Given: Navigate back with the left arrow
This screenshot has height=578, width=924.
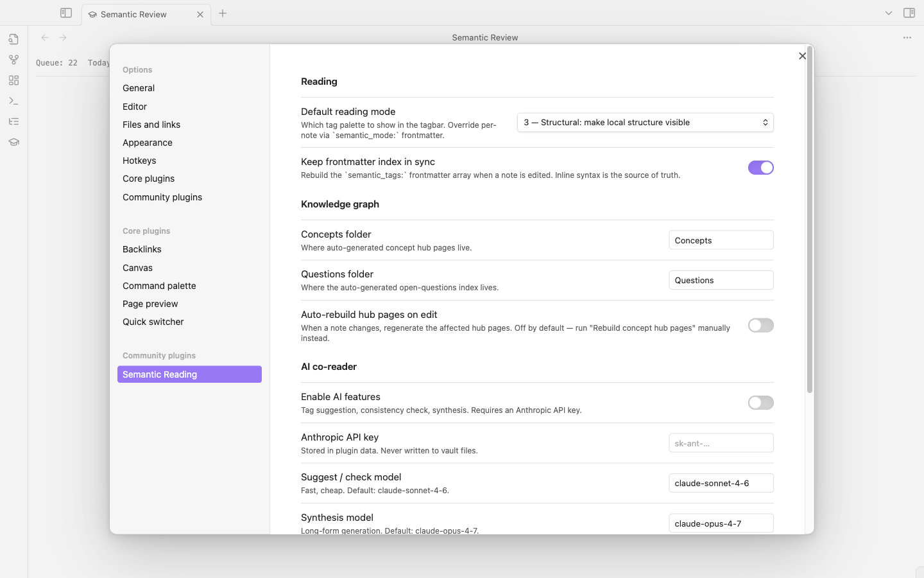Looking at the screenshot, I should point(45,37).
